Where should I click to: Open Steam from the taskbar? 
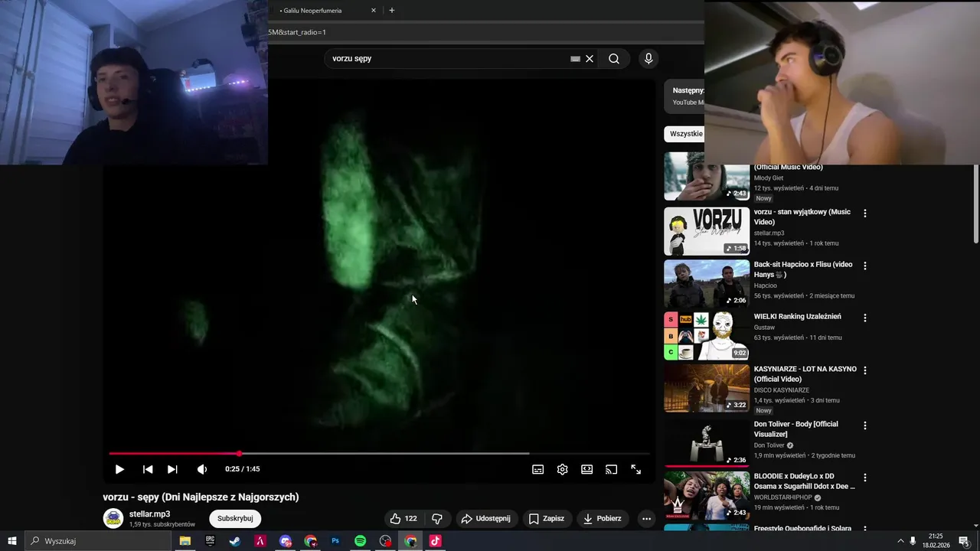tap(235, 541)
